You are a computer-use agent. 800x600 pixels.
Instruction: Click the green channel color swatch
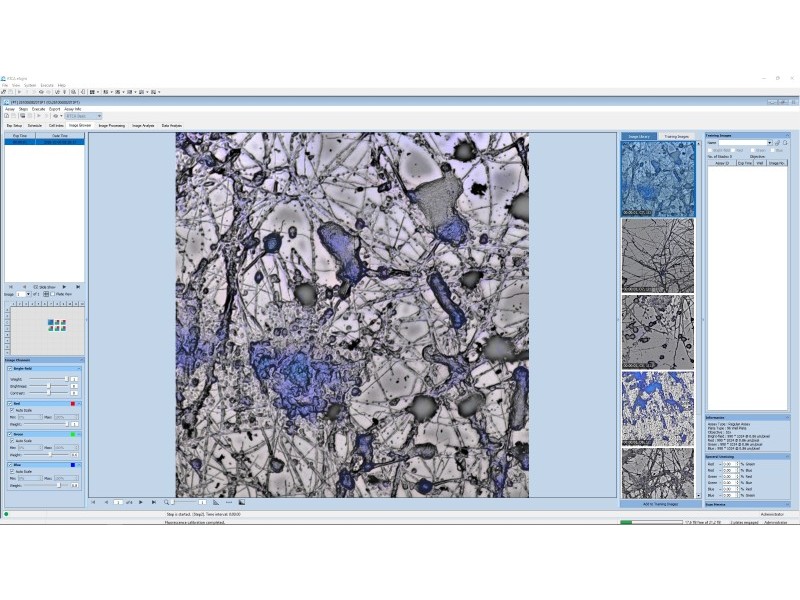click(x=73, y=434)
